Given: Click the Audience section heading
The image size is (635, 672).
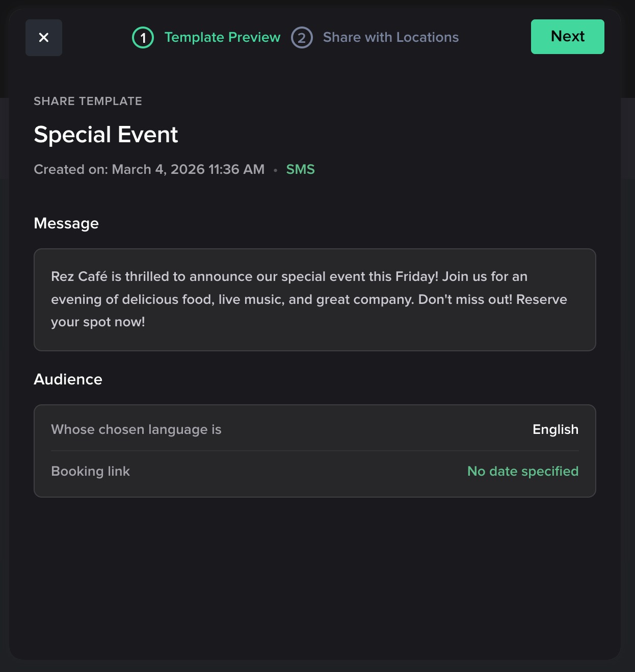Looking at the screenshot, I should pos(68,379).
